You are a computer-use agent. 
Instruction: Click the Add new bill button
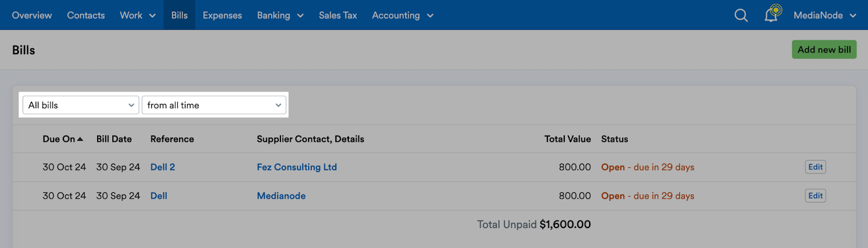pyautogui.click(x=824, y=49)
